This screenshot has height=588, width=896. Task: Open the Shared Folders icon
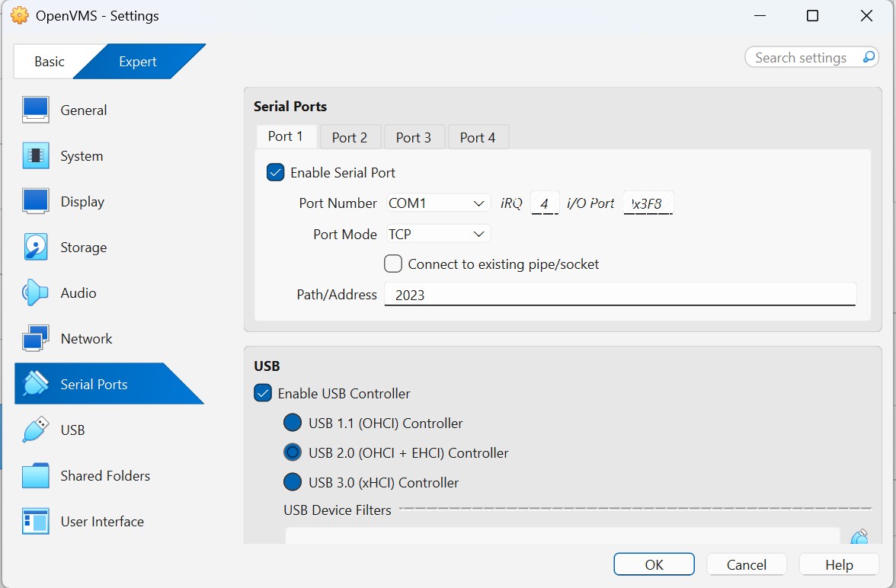[35, 475]
